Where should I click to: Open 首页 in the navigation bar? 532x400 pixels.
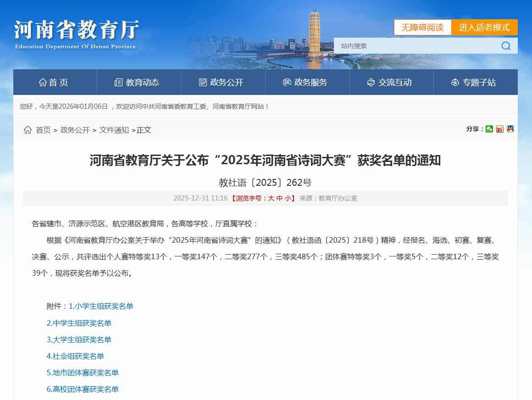pyautogui.click(x=54, y=83)
